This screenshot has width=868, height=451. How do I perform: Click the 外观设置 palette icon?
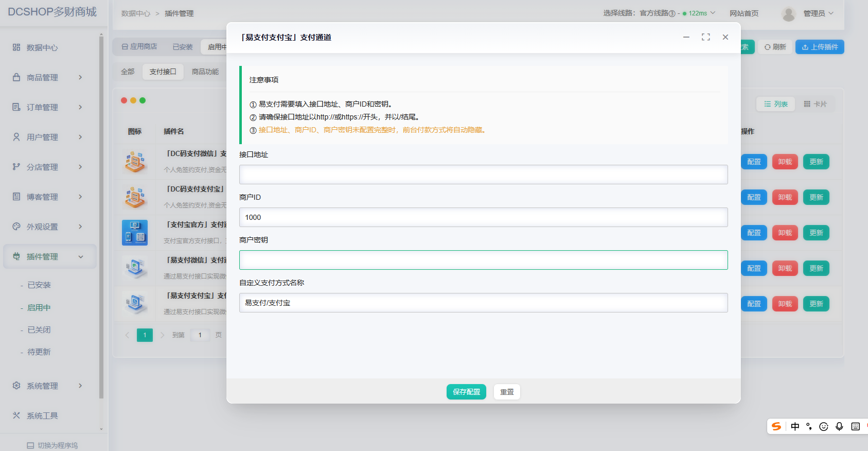[16, 227]
